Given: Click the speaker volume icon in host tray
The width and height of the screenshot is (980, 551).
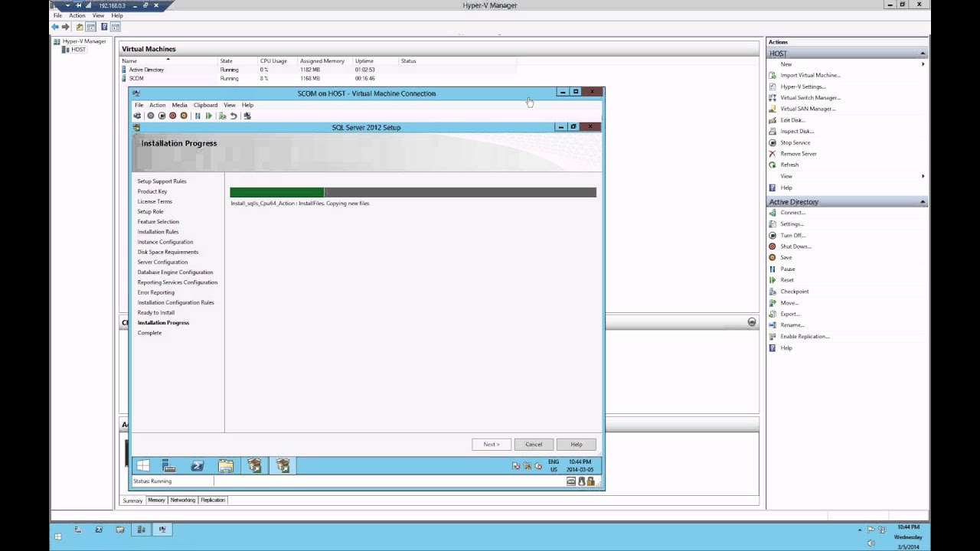Looking at the screenshot, I should (871, 543).
